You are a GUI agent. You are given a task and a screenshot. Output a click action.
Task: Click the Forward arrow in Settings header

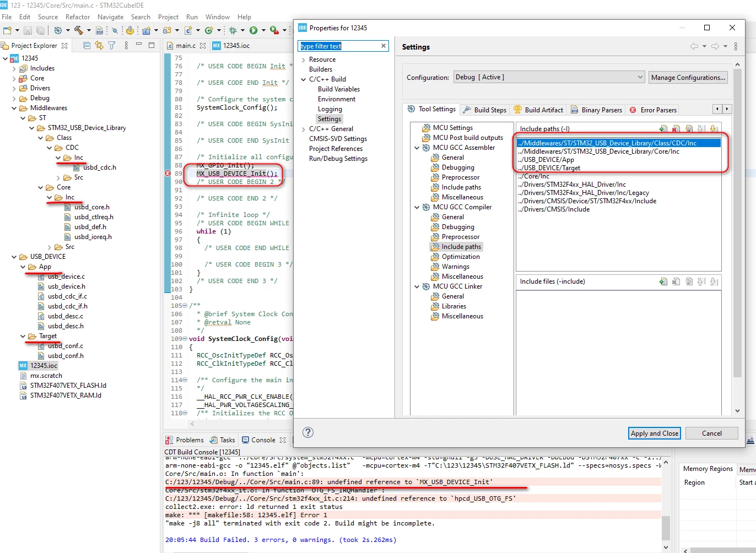pos(715,46)
